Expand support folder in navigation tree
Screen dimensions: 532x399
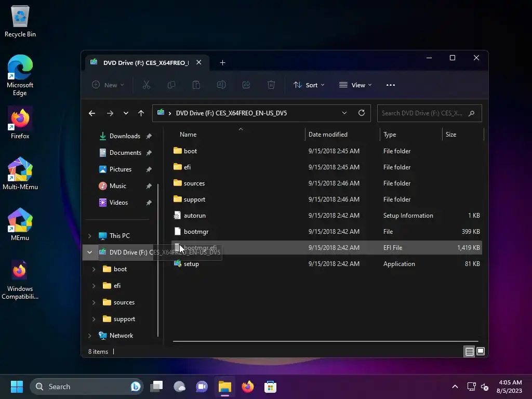tap(94, 319)
